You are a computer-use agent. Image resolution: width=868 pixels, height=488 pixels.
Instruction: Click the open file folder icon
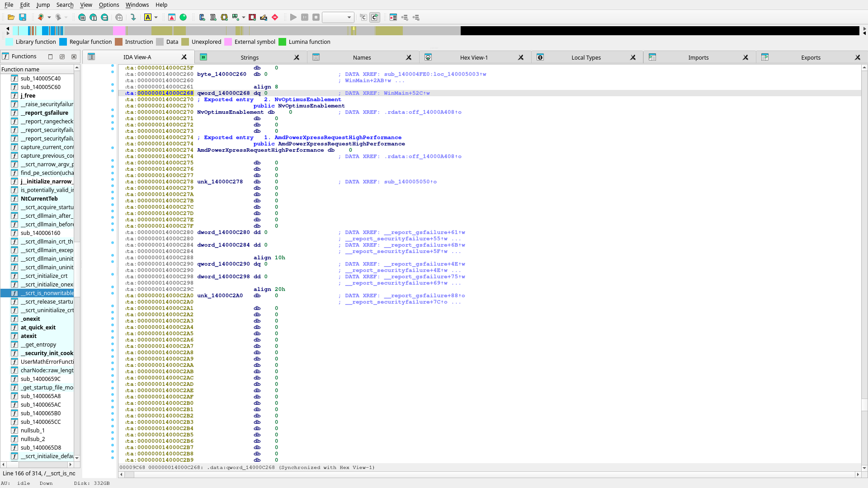[x=11, y=17]
